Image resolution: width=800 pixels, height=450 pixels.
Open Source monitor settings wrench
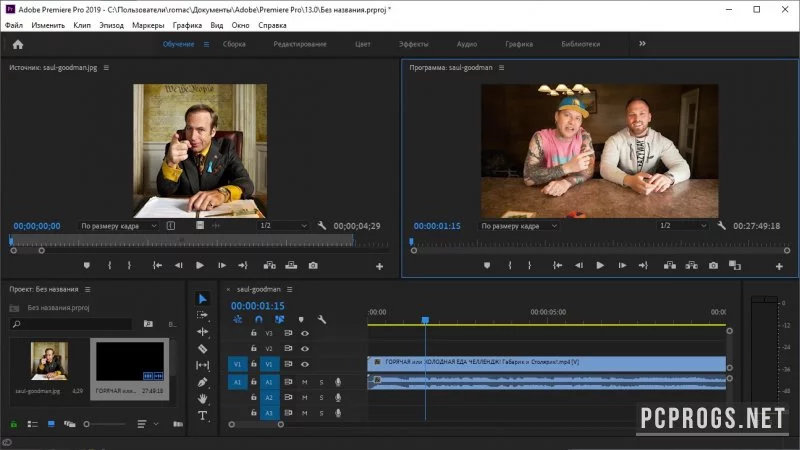pos(321,226)
